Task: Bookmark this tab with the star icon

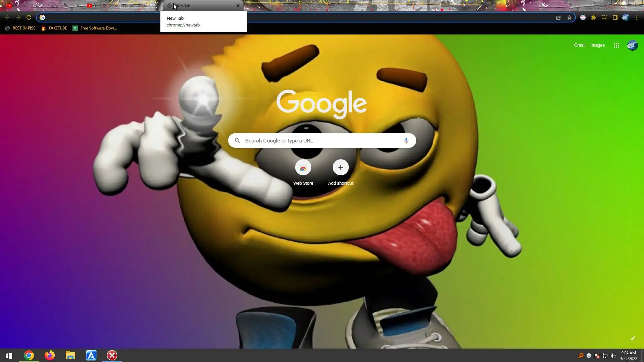Action: (x=570, y=17)
